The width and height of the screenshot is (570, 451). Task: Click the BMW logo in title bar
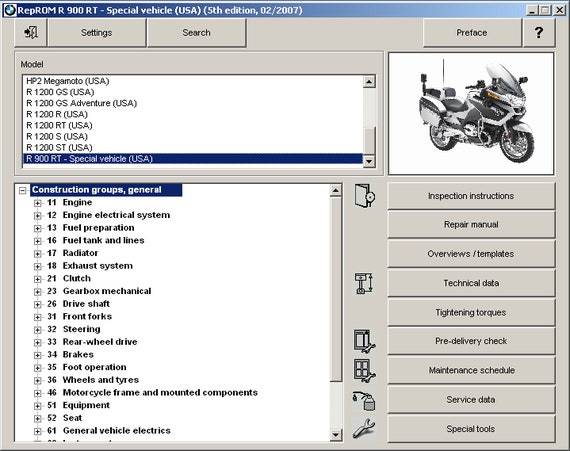click(10, 10)
